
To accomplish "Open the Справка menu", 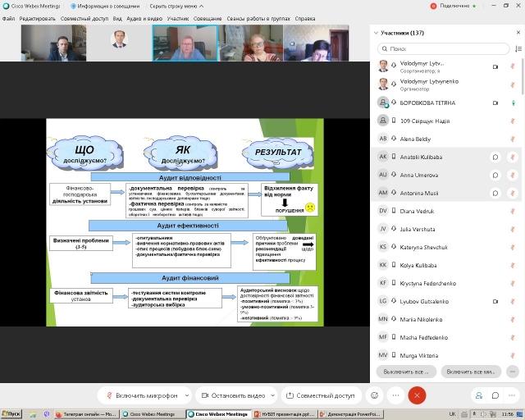I will pos(305,19).
